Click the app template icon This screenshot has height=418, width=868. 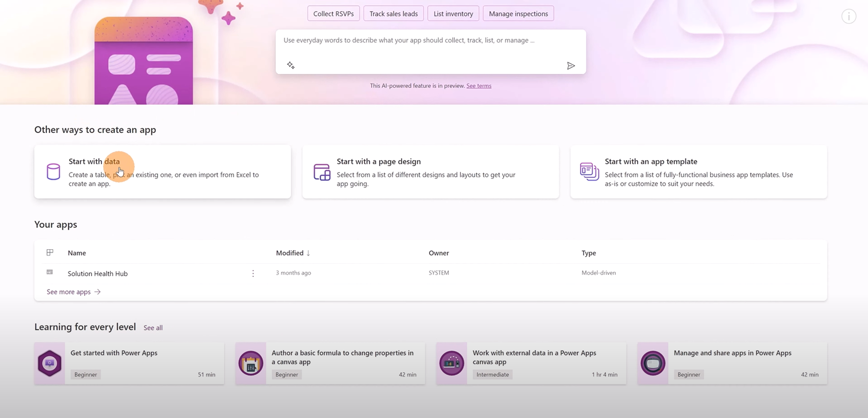pos(589,172)
